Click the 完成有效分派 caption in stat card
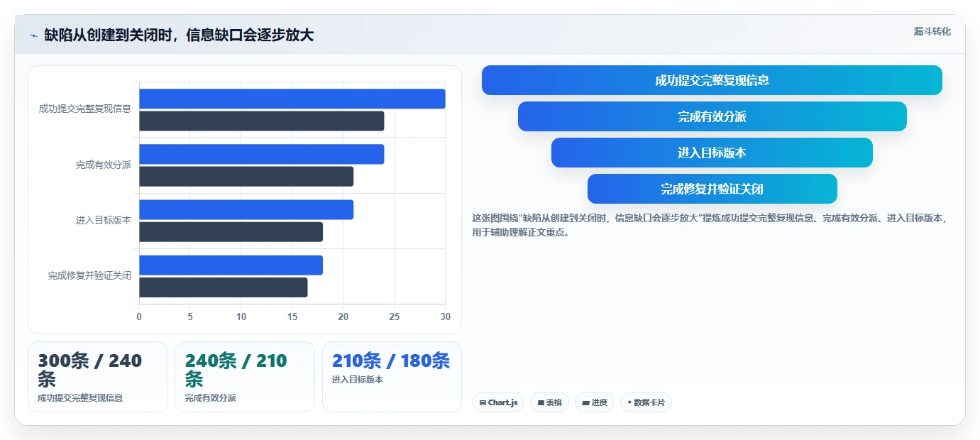The height and width of the screenshot is (440, 980). click(x=211, y=398)
